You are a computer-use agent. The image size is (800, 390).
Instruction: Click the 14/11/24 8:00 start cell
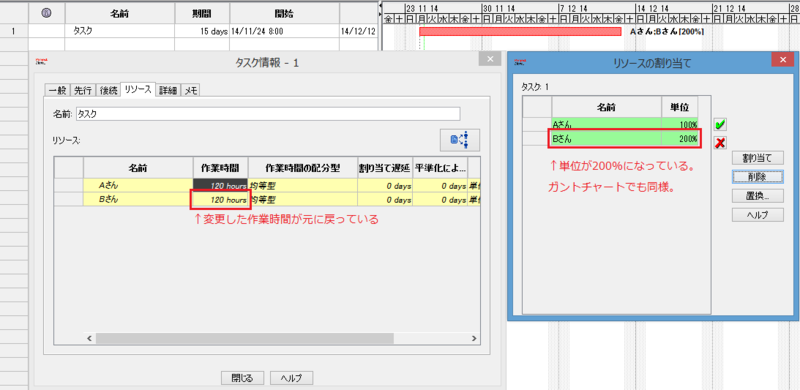click(x=284, y=31)
